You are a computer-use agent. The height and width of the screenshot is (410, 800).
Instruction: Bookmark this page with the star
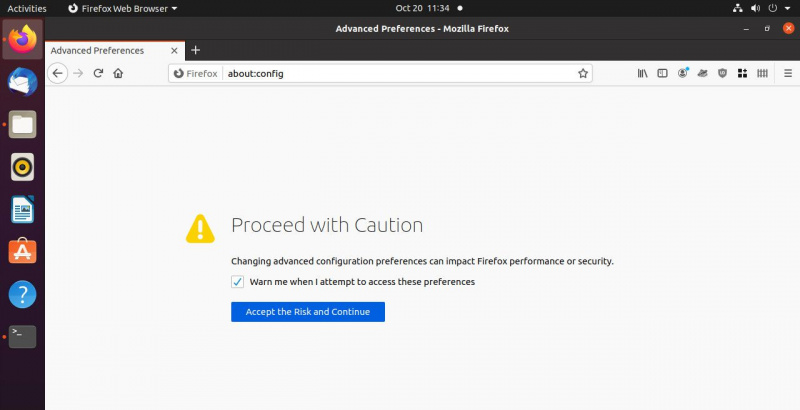583,73
